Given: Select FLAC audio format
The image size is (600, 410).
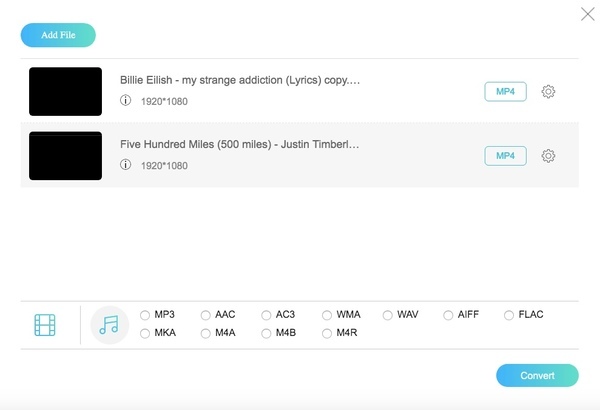Looking at the screenshot, I should click(510, 315).
